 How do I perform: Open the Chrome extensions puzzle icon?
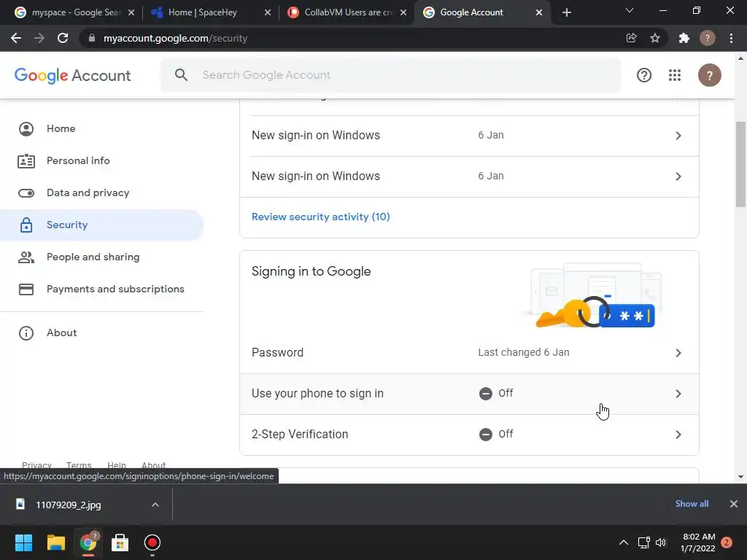[684, 38]
